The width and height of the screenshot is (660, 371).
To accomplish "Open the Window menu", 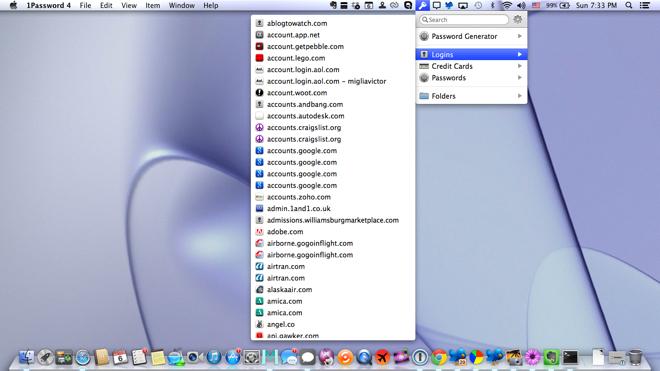I will [x=182, y=5].
